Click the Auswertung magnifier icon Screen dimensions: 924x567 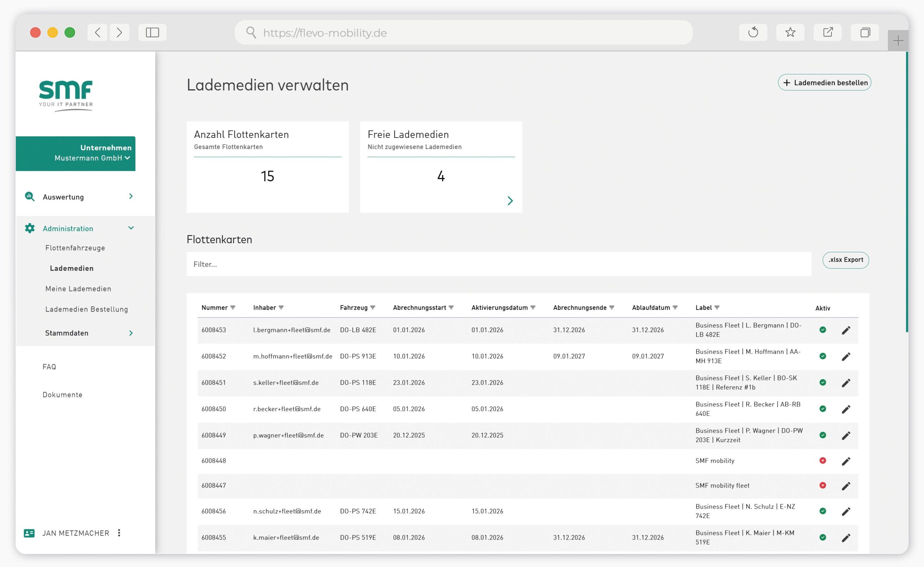[30, 196]
